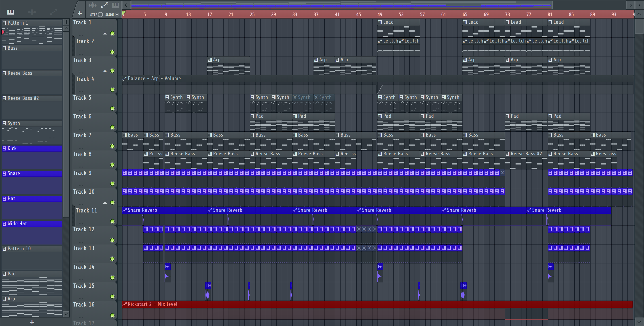
Task: Click the Track 7 name label
Action: 82,135
